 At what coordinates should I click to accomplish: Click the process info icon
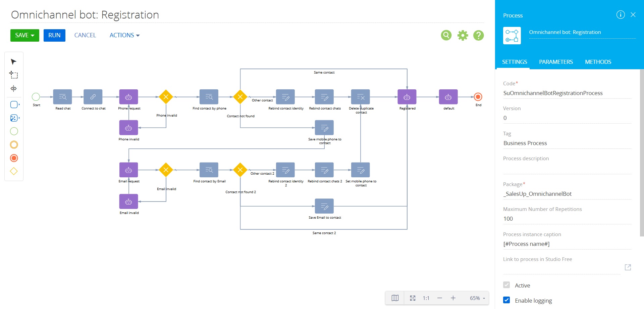point(621,15)
